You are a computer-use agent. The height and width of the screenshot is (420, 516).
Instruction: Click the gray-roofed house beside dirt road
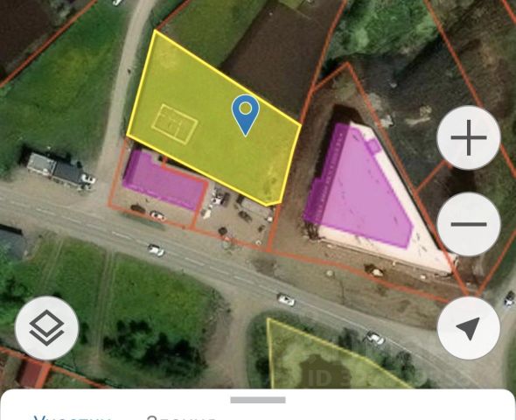click(56, 169)
